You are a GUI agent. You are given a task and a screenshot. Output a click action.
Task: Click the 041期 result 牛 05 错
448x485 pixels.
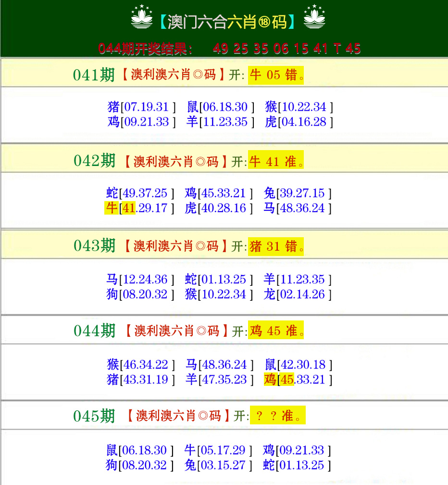point(276,75)
